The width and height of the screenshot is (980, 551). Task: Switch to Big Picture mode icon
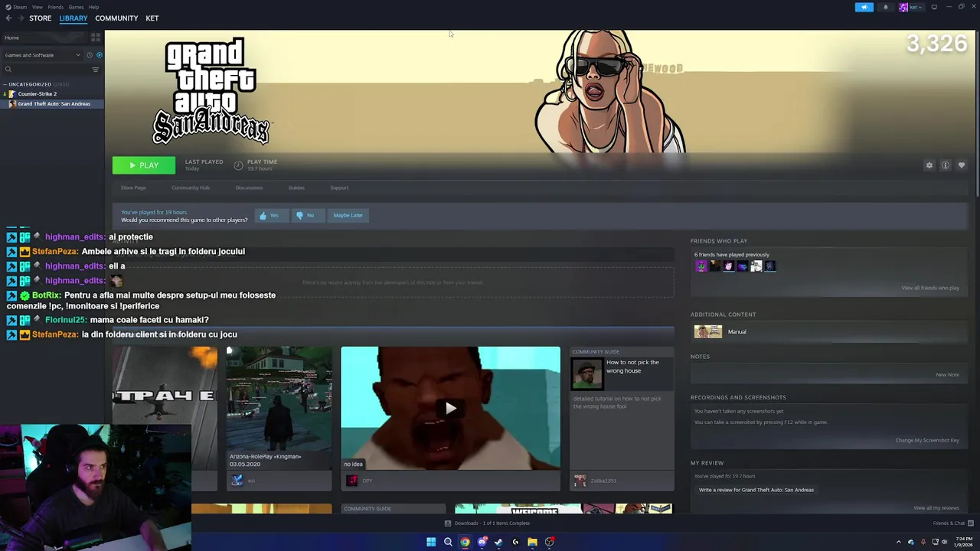click(934, 7)
